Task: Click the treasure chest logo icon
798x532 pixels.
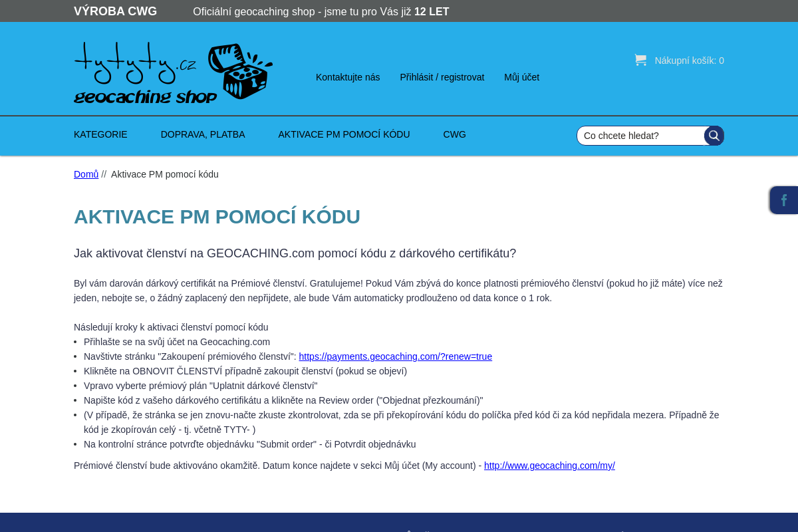Action: (x=240, y=71)
